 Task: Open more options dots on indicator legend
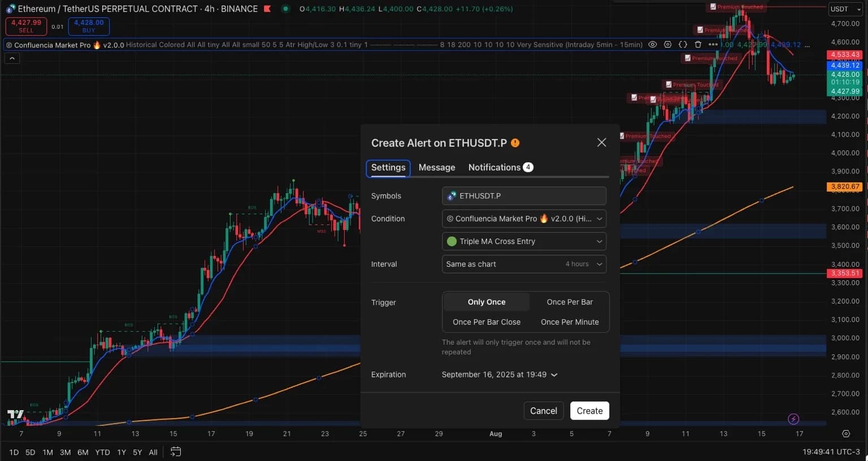click(x=713, y=45)
